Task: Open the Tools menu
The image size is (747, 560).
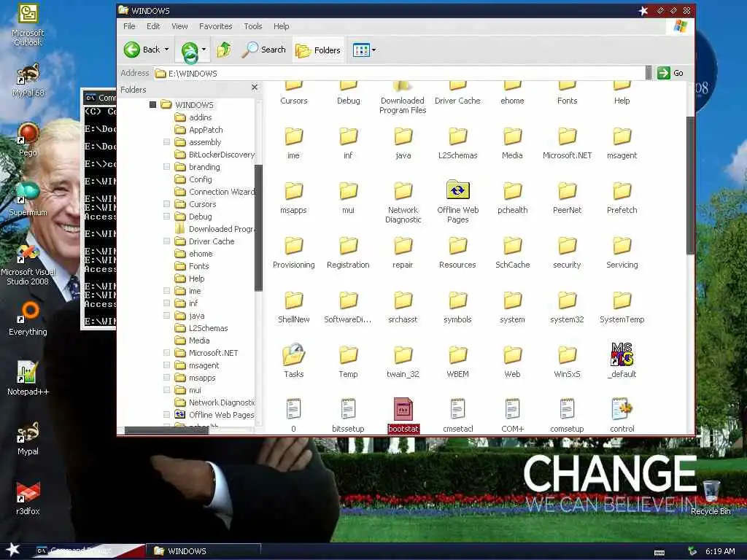Action: tap(253, 26)
